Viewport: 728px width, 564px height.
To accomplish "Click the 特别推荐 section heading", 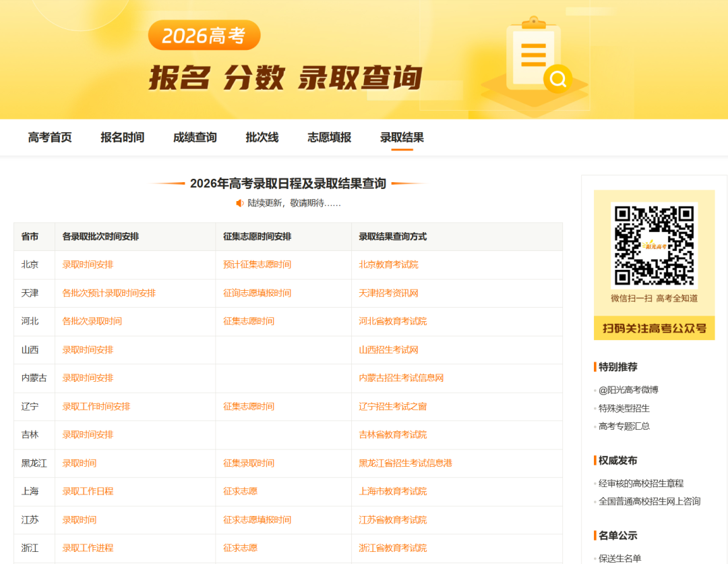I will 617,367.
